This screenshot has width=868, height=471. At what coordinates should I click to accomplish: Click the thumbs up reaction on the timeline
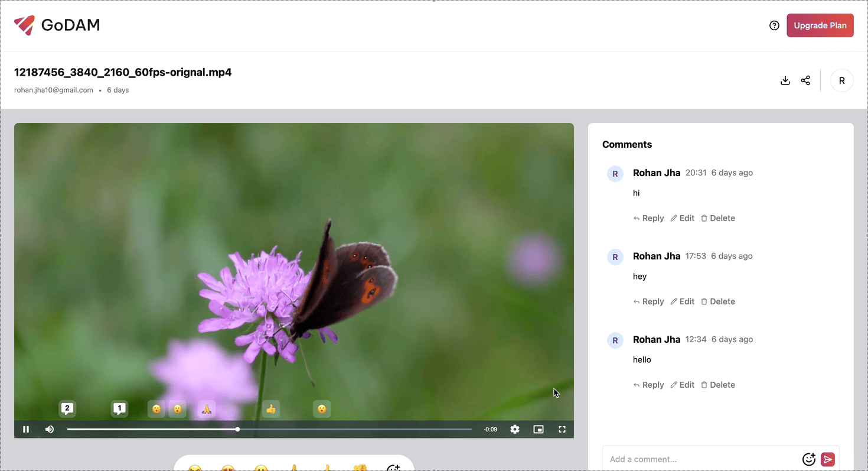[271, 408]
